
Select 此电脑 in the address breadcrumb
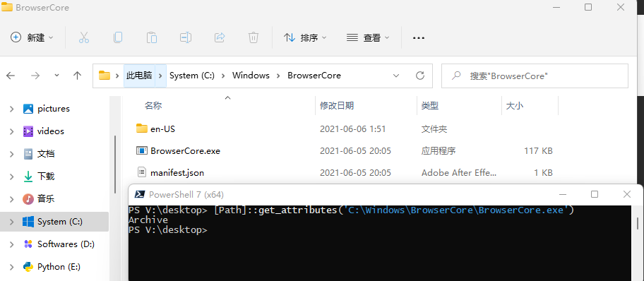click(x=139, y=76)
